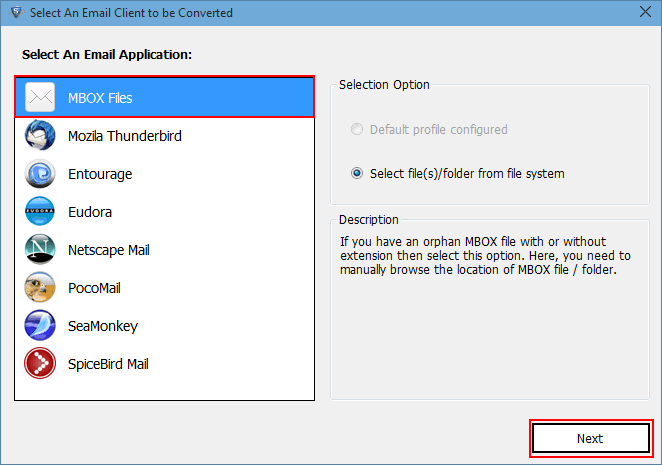The width and height of the screenshot is (662, 465).
Task: Choose the 'Entourage' label in the list
Action: click(x=100, y=174)
